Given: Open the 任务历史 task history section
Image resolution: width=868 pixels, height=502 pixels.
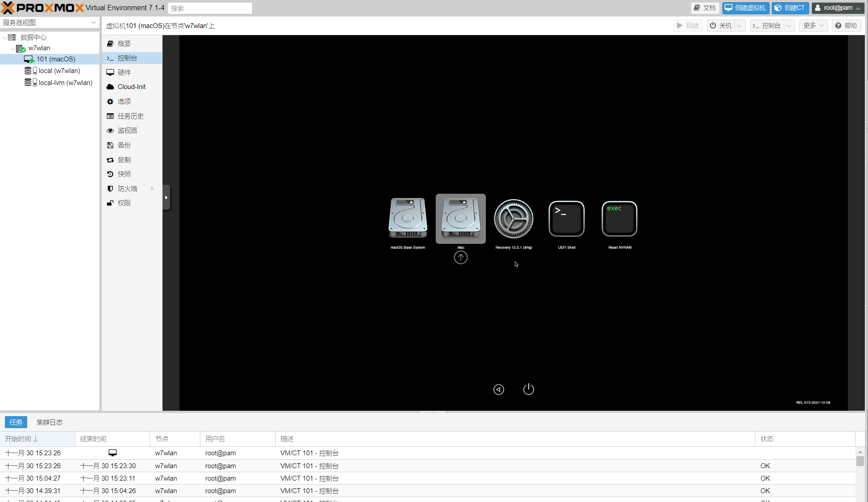Looking at the screenshot, I should click(132, 116).
